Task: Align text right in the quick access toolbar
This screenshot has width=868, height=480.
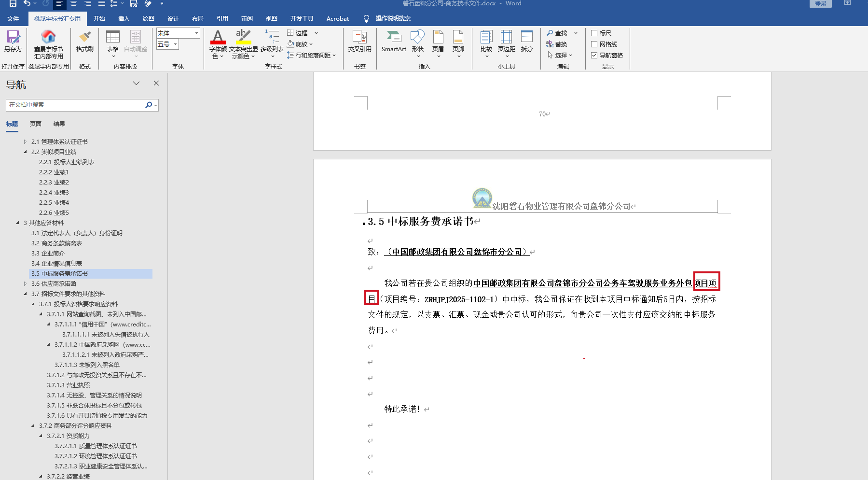Action: [88, 3]
